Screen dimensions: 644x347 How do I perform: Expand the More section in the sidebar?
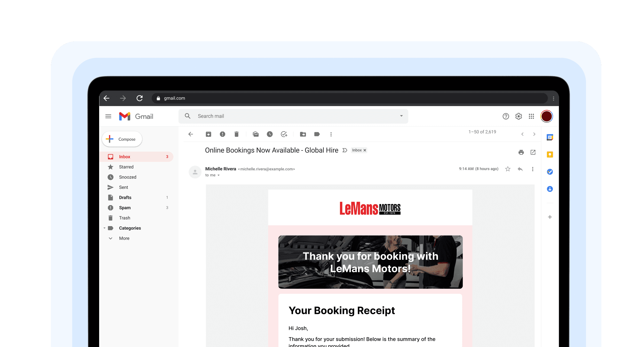[124, 238]
